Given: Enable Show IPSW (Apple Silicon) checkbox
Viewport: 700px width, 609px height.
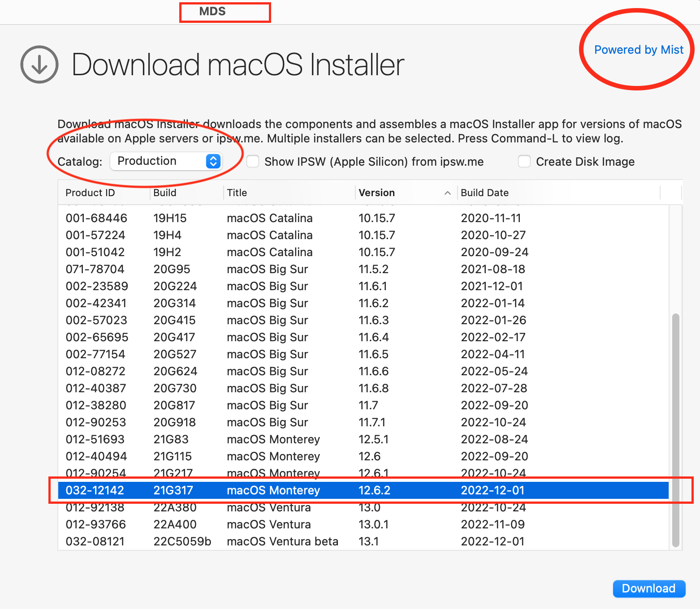Looking at the screenshot, I should pyautogui.click(x=253, y=161).
